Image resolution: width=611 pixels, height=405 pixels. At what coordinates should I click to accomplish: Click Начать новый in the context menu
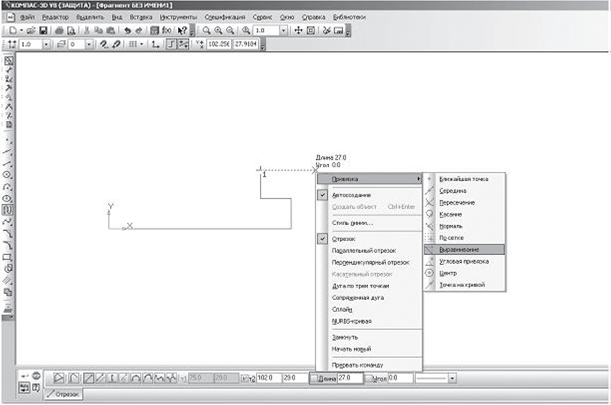pyautogui.click(x=351, y=349)
